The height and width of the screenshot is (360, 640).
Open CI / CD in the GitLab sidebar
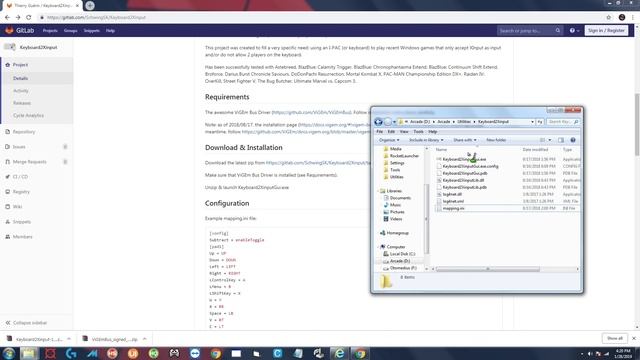(20, 177)
